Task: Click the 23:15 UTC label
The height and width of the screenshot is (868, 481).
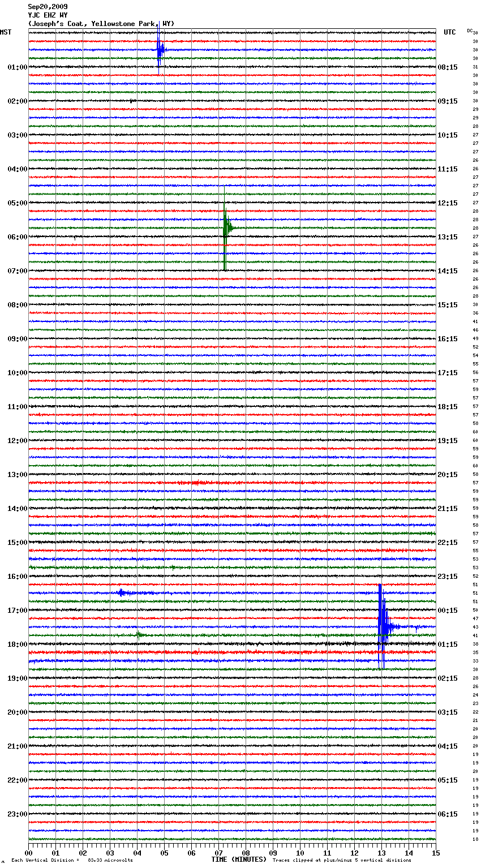Action: click(448, 577)
